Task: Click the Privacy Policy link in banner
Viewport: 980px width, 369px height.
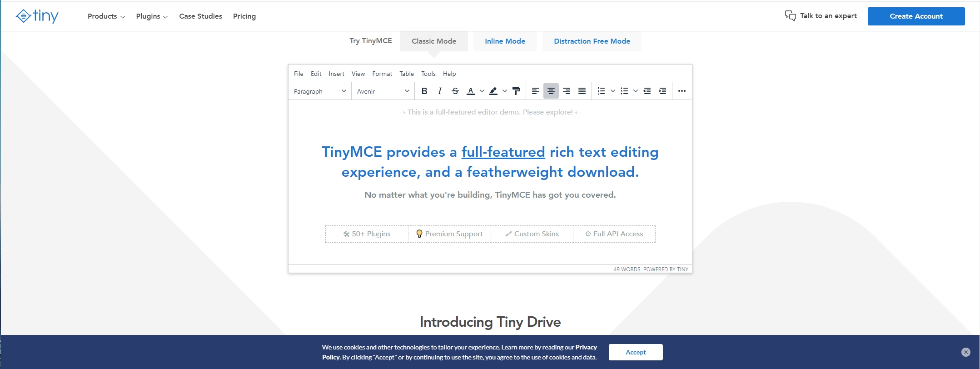Action: (x=586, y=348)
